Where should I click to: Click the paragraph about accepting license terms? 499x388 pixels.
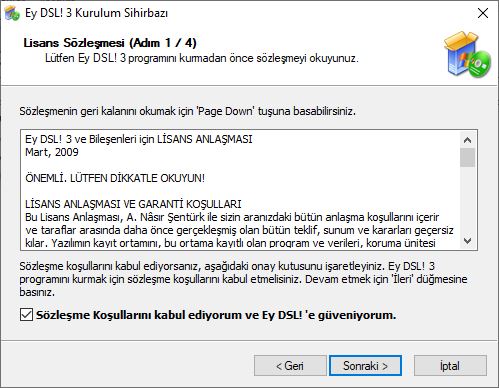243,279
